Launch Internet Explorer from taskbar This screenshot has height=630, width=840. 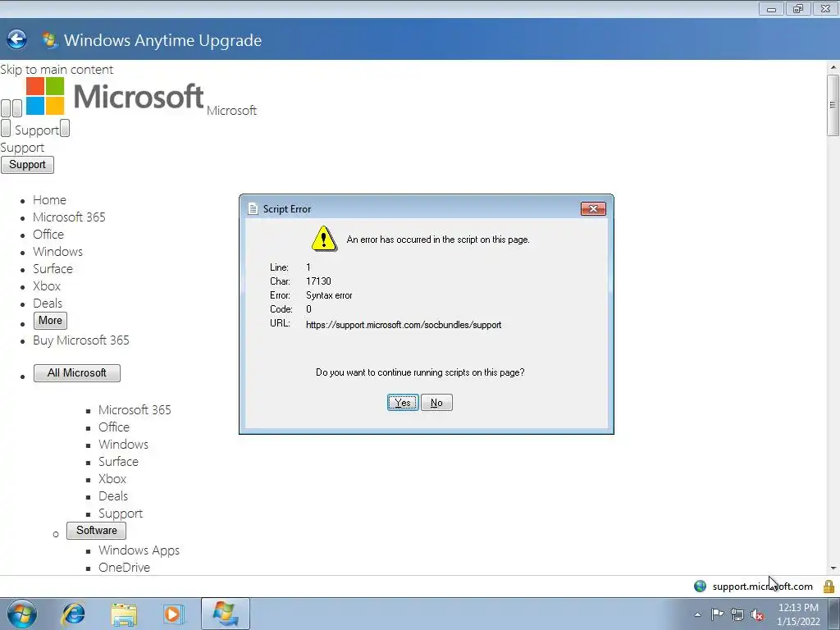point(73,614)
